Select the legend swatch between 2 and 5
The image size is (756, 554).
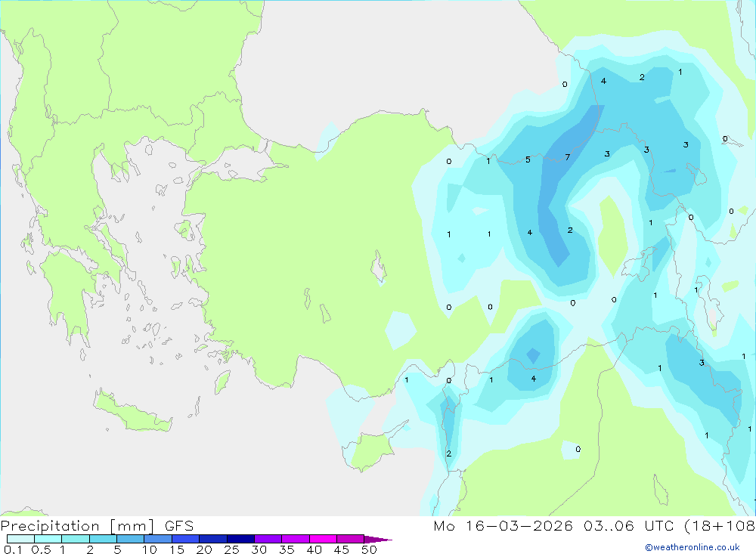(103, 539)
